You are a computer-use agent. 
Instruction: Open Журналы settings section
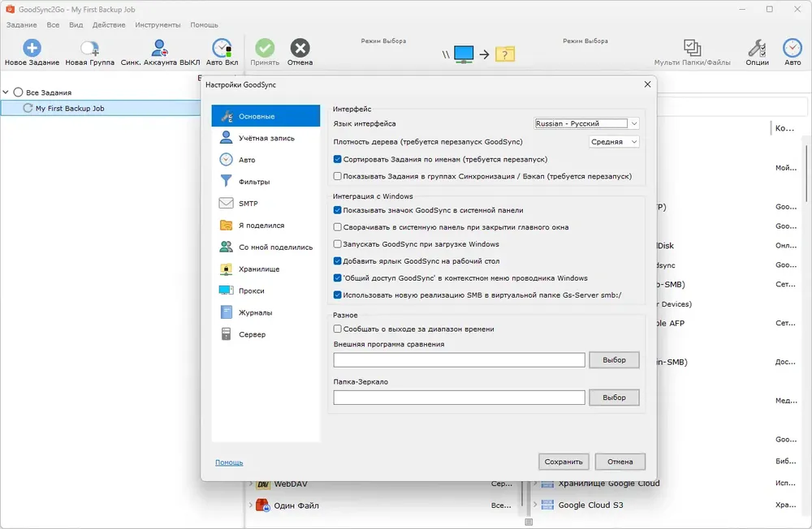coord(266,312)
